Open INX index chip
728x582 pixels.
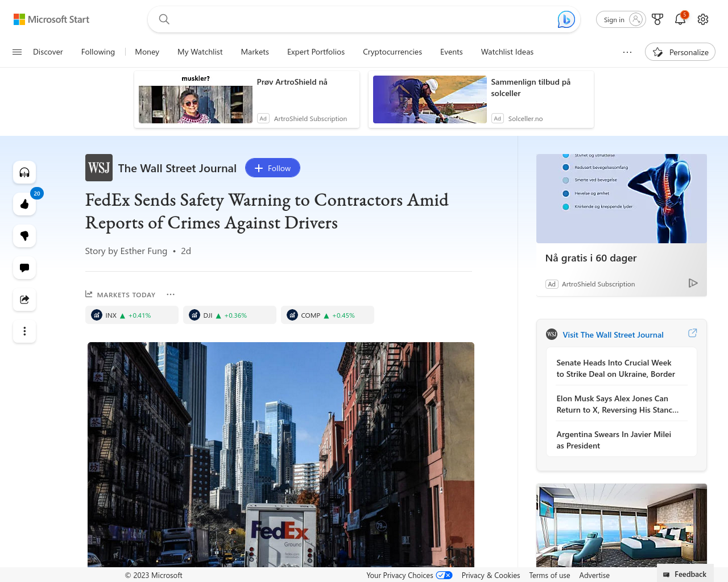click(x=132, y=315)
